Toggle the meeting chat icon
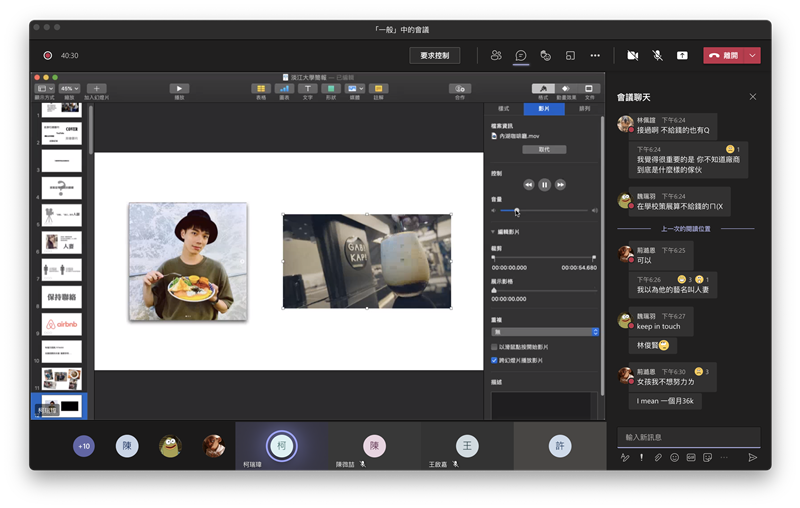This screenshot has width=800, height=508. click(x=520, y=56)
